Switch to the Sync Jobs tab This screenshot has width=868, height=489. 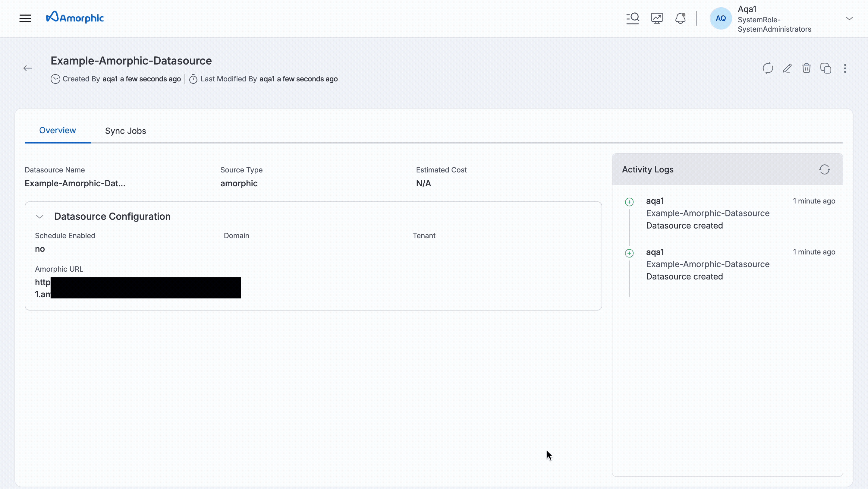[125, 131]
